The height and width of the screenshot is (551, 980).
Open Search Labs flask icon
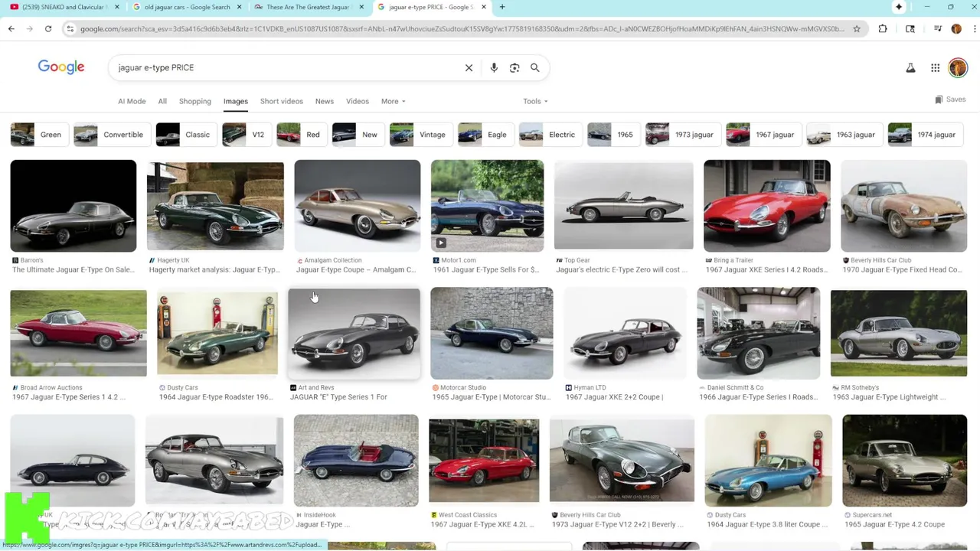(x=910, y=68)
